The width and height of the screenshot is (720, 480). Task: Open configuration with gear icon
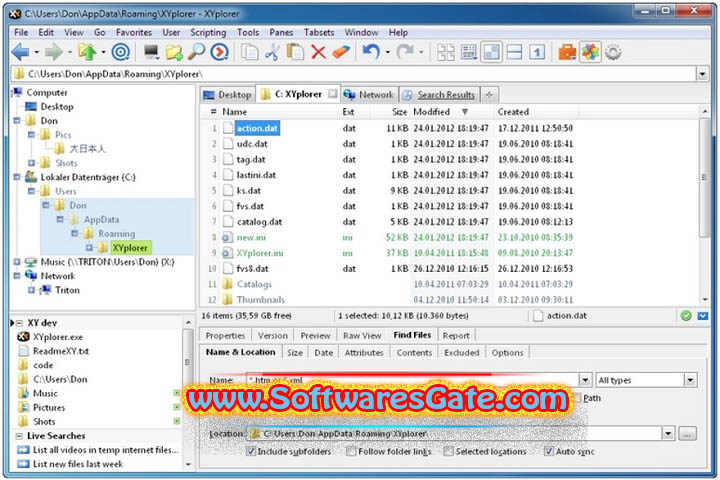point(613,52)
